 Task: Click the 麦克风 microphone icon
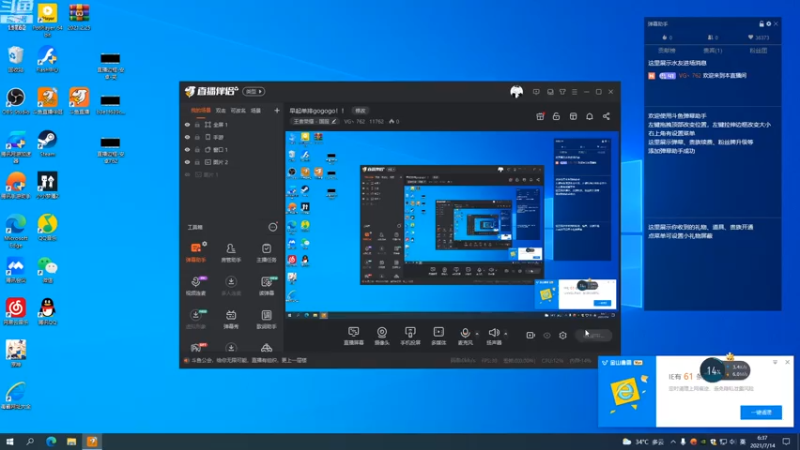[465, 333]
